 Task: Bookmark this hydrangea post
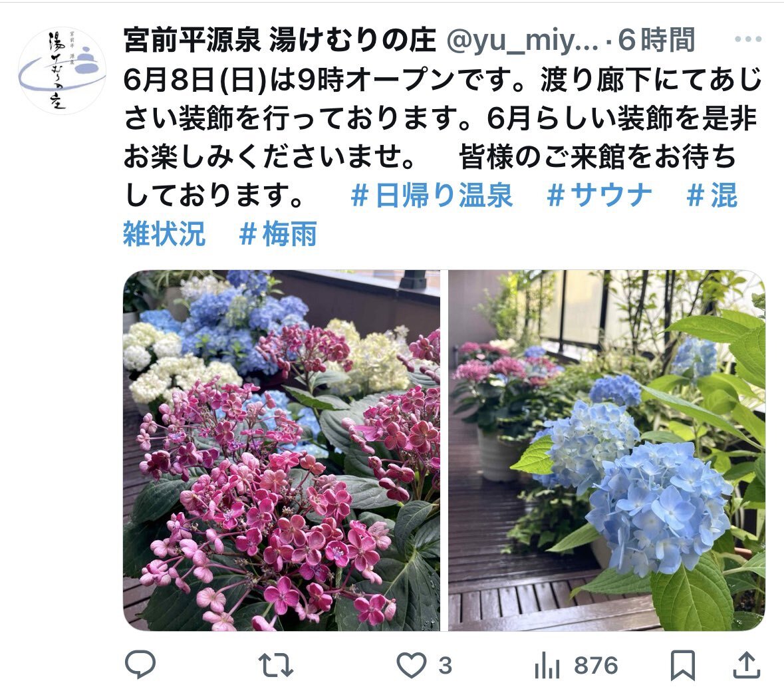(x=683, y=666)
